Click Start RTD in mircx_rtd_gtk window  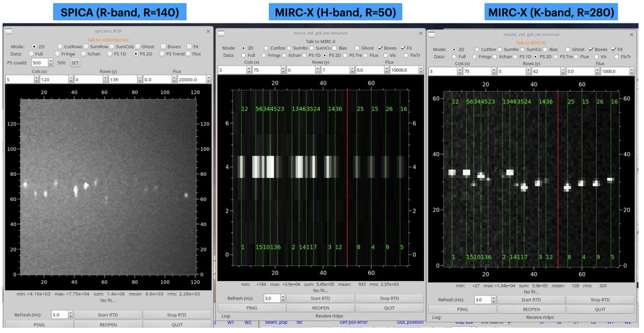click(x=320, y=298)
